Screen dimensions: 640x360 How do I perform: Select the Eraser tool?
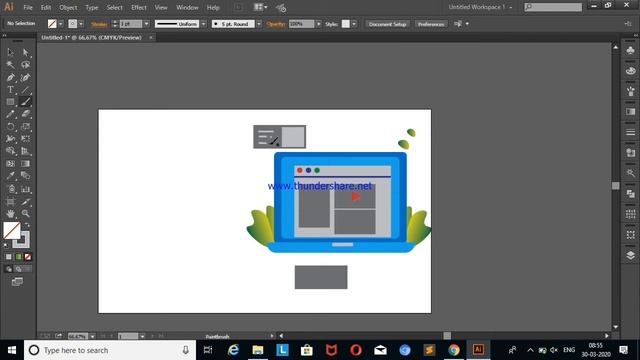pos(26,114)
